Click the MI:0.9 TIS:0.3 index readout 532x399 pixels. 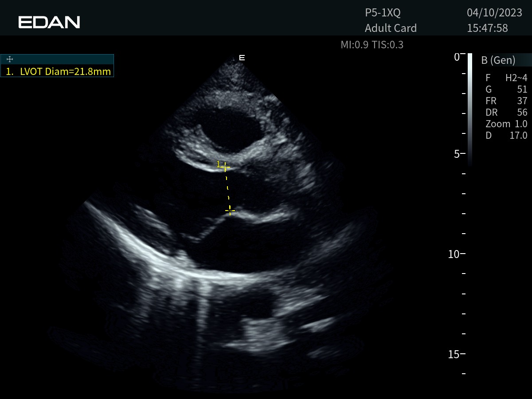[x=372, y=45]
